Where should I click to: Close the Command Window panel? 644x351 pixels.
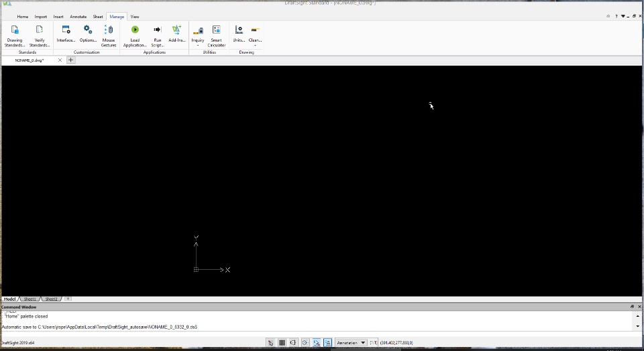639,307
